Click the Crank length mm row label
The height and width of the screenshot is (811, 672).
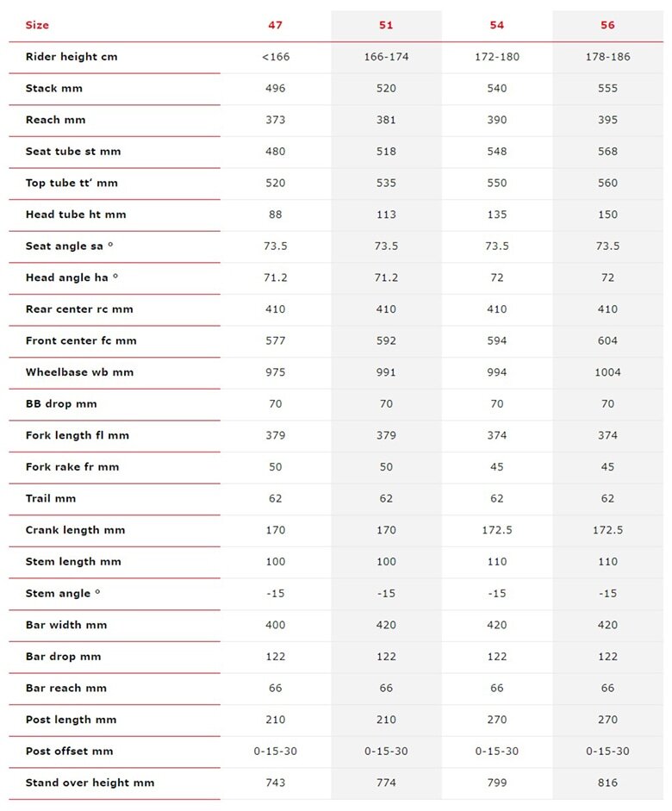pos(75,530)
